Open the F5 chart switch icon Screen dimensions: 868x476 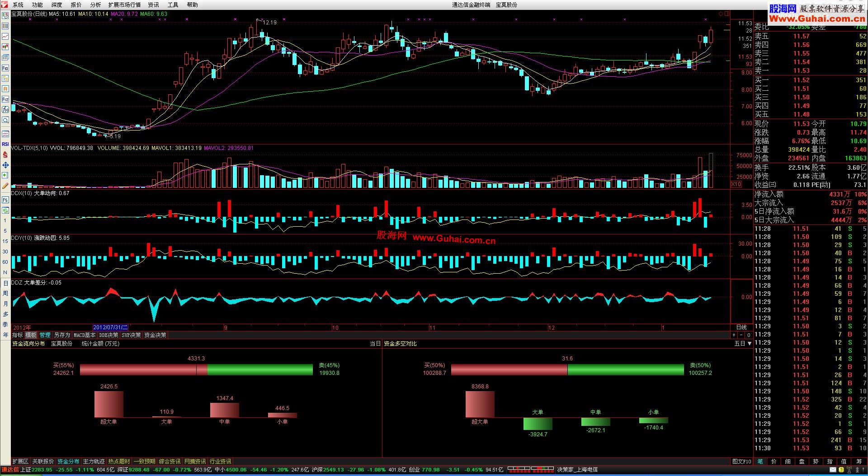point(5,200)
